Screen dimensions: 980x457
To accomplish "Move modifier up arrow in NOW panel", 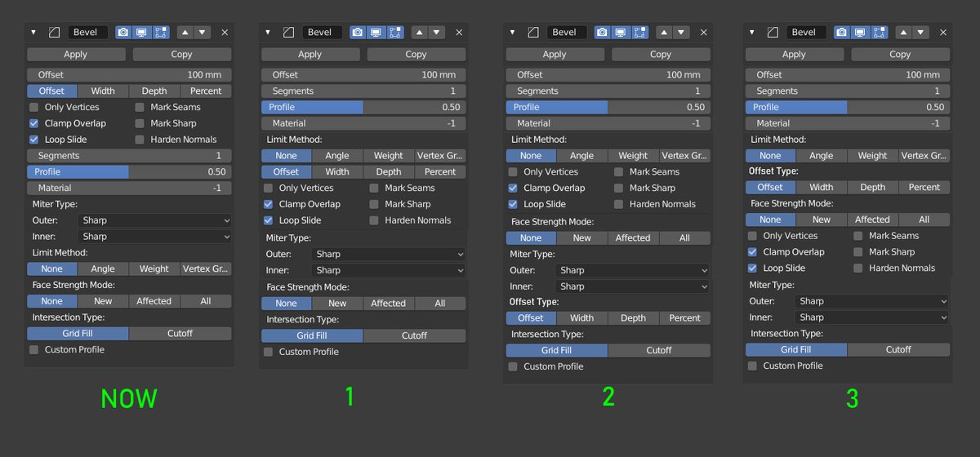I will (x=185, y=33).
